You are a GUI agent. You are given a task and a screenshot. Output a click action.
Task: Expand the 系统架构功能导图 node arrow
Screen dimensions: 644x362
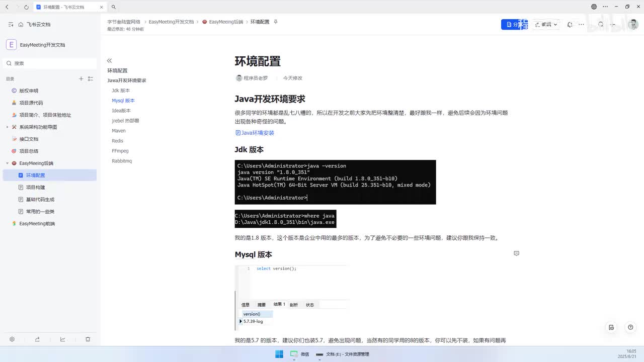pos(7,127)
